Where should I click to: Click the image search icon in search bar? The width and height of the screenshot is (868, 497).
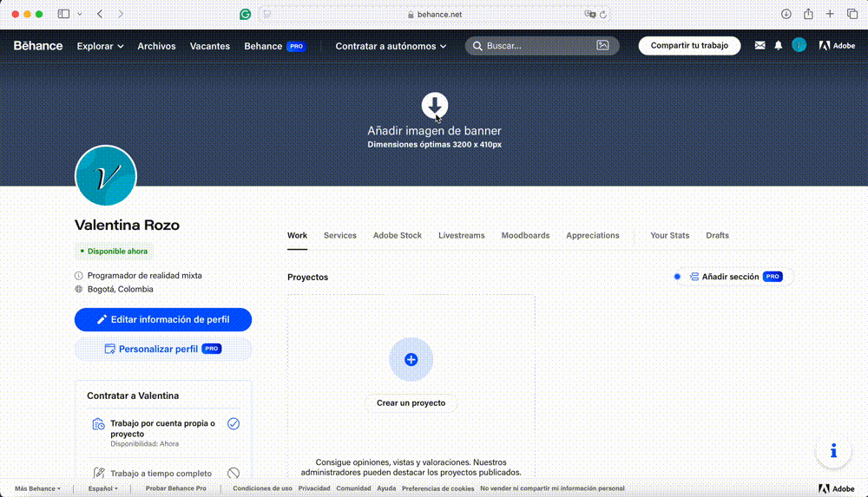point(603,45)
